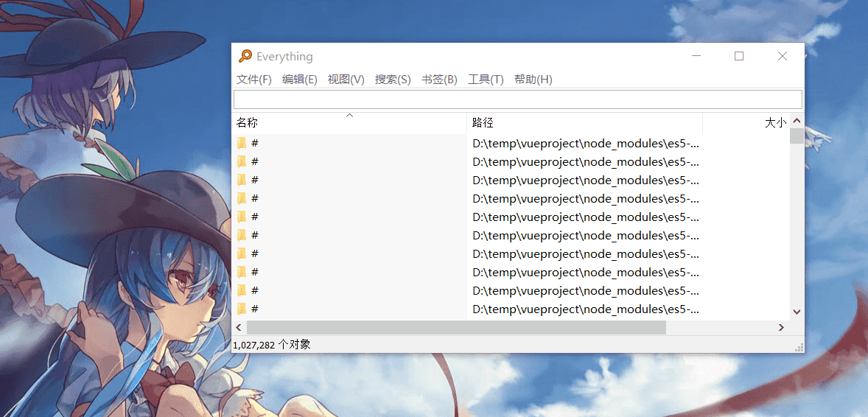868x417 pixels.
Task: Maximize the Everything window
Action: [x=739, y=56]
